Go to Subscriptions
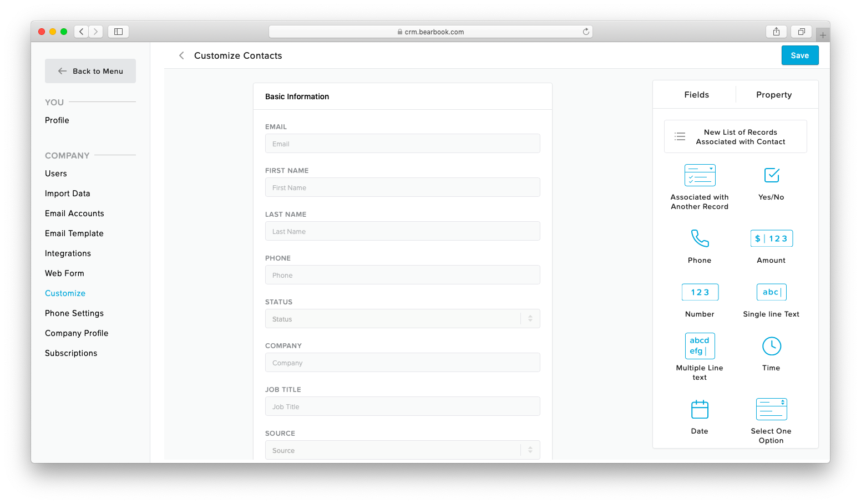 [71, 353]
